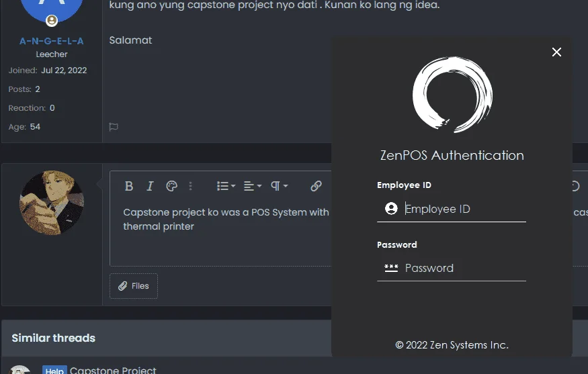Close the ZenPOS Authentication dialog

pos(556,52)
